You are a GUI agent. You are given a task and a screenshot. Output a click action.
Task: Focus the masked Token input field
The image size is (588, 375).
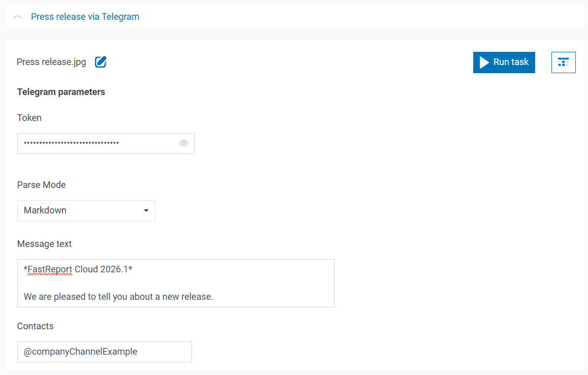click(96, 143)
